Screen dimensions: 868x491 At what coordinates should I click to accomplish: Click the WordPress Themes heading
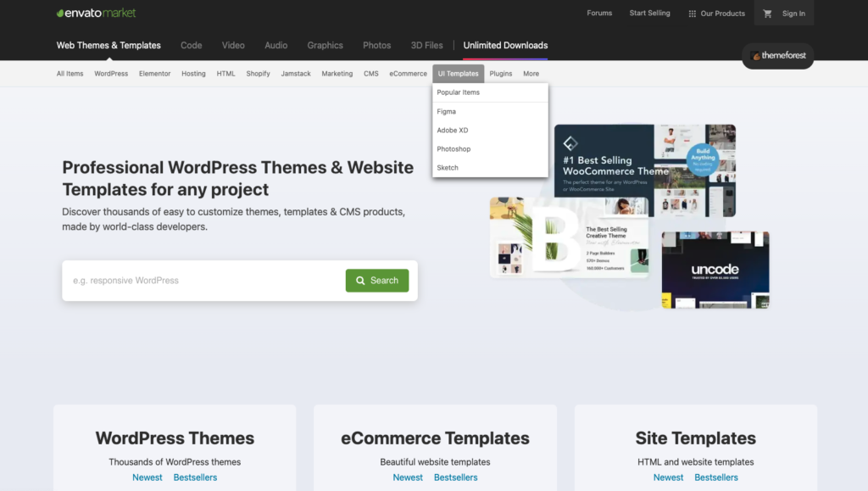[175, 438]
